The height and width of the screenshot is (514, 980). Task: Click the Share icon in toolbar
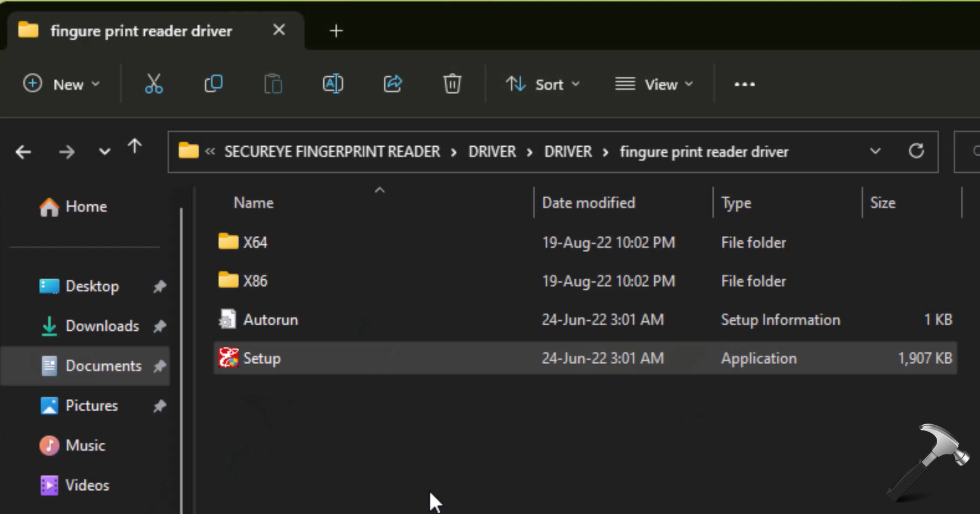point(392,84)
